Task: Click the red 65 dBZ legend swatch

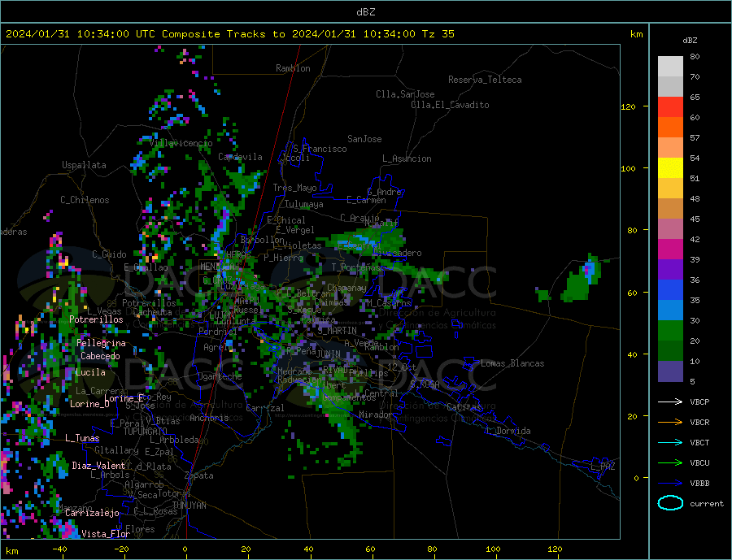Action: pyautogui.click(x=670, y=106)
